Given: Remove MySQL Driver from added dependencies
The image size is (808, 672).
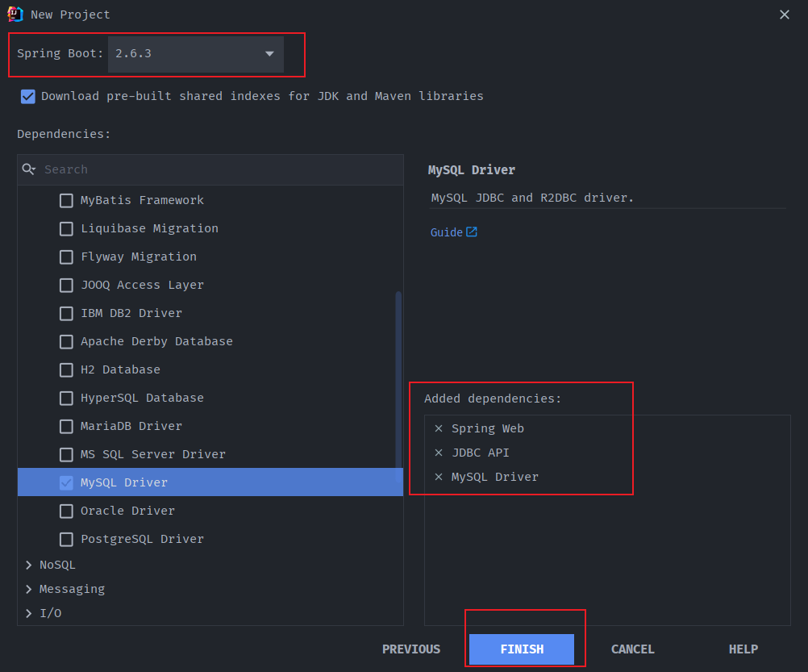Looking at the screenshot, I should (439, 477).
